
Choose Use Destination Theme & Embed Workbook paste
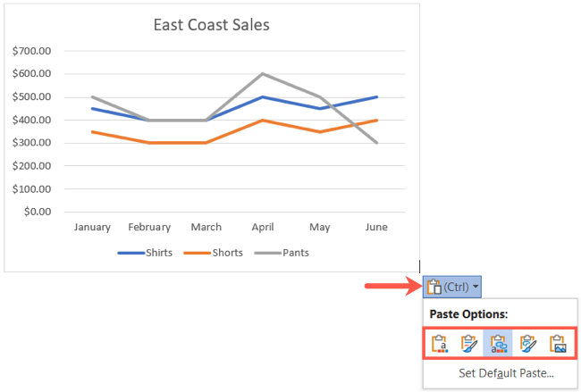(x=440, y=344)
